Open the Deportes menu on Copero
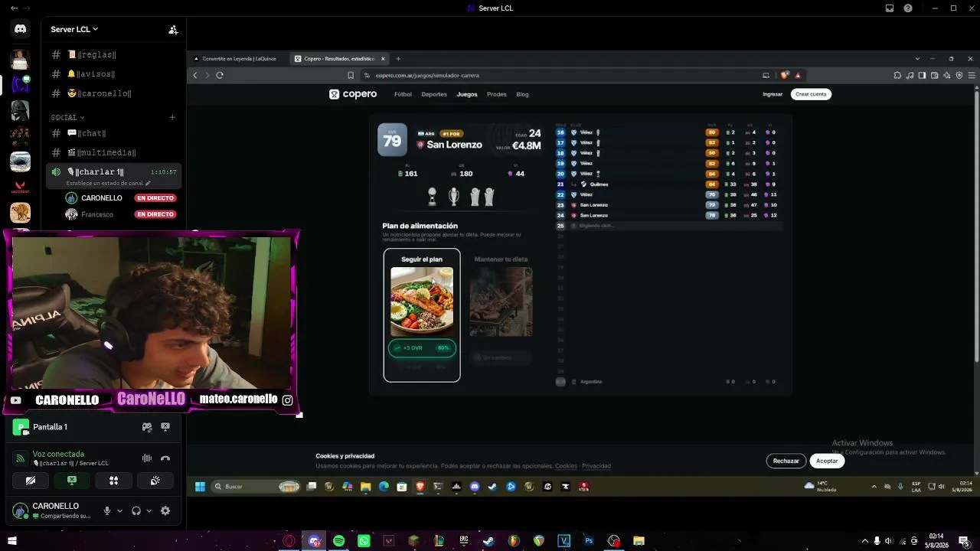980x551 pixels. click(x=434, y=94)
